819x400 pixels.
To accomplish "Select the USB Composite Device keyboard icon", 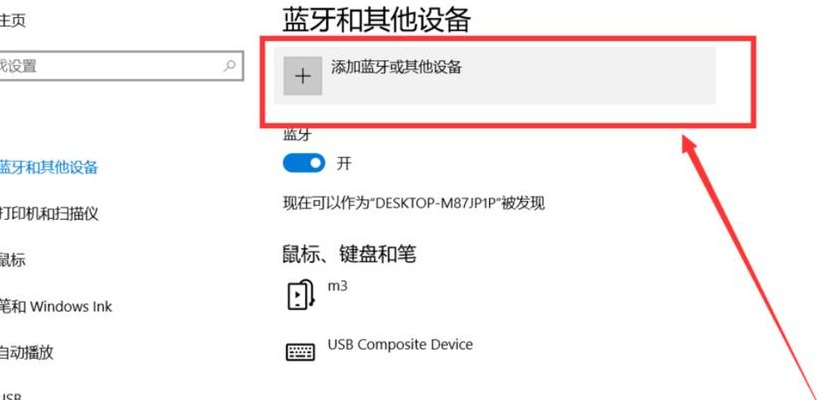I will [x=300, y=351].
